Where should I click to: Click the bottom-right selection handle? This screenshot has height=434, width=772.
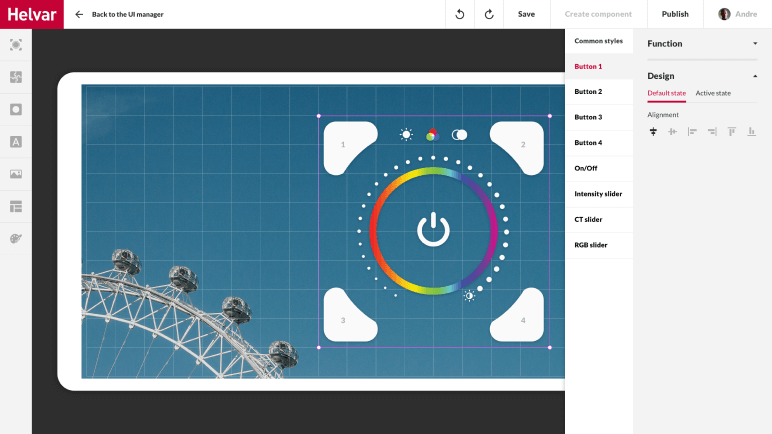click(549, 347)
